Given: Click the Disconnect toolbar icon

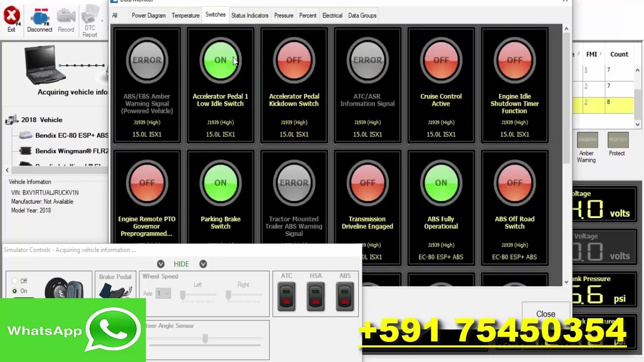Looking at the screenshot, I should 40,20.
